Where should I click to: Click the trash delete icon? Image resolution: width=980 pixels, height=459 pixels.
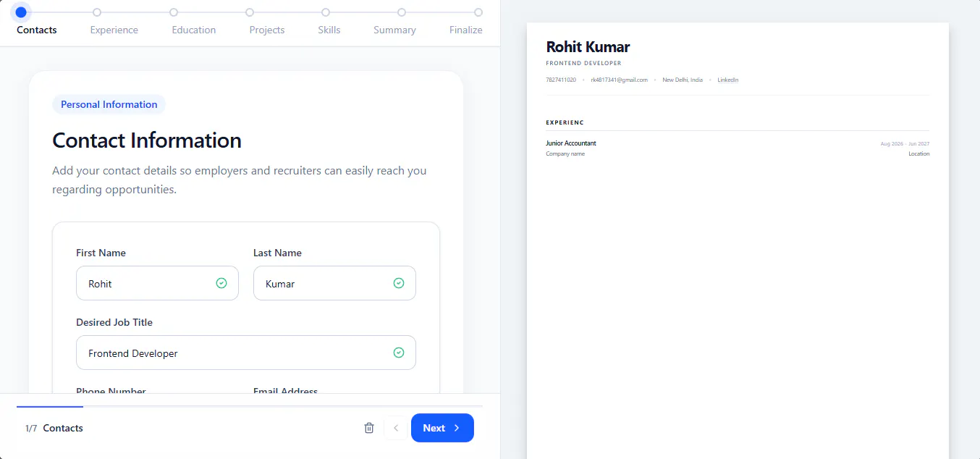(x=369, y=428)
